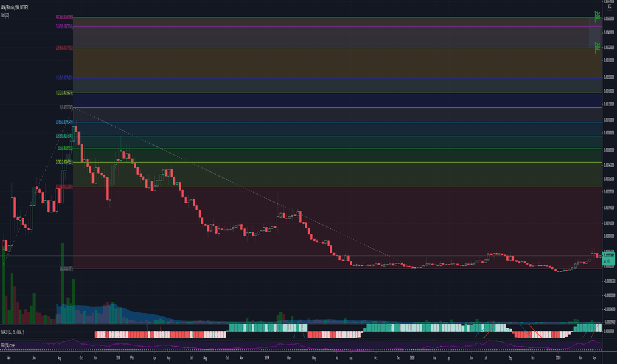The width and height of the screenshot is (617, 364).
Task: Select the 1.272 Fibonacci level label
Action: [x=64, y=93]
